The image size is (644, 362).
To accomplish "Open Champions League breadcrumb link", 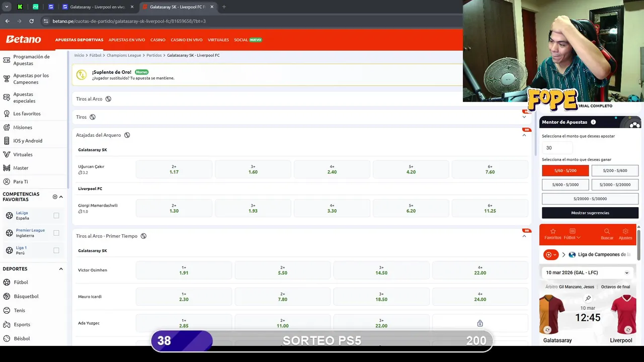I will (124, 55).
